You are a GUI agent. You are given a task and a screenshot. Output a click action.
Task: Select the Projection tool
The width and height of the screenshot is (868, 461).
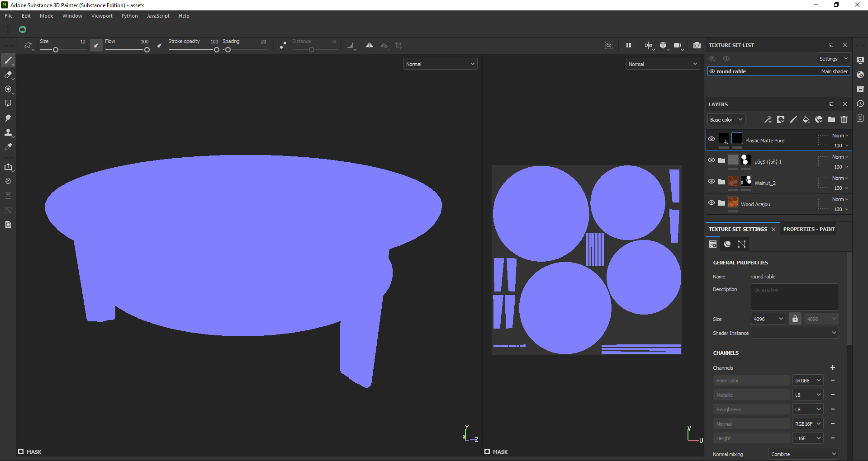(8, 89)
